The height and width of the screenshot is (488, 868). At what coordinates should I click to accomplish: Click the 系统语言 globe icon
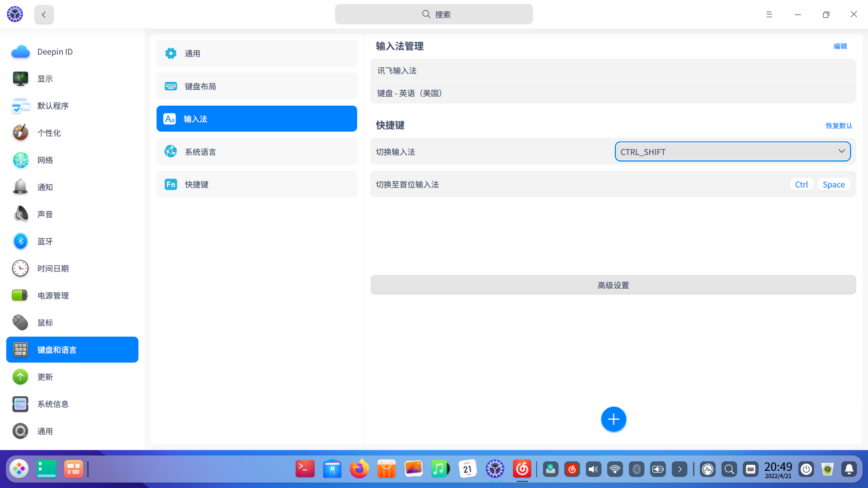tap(170, 151)
